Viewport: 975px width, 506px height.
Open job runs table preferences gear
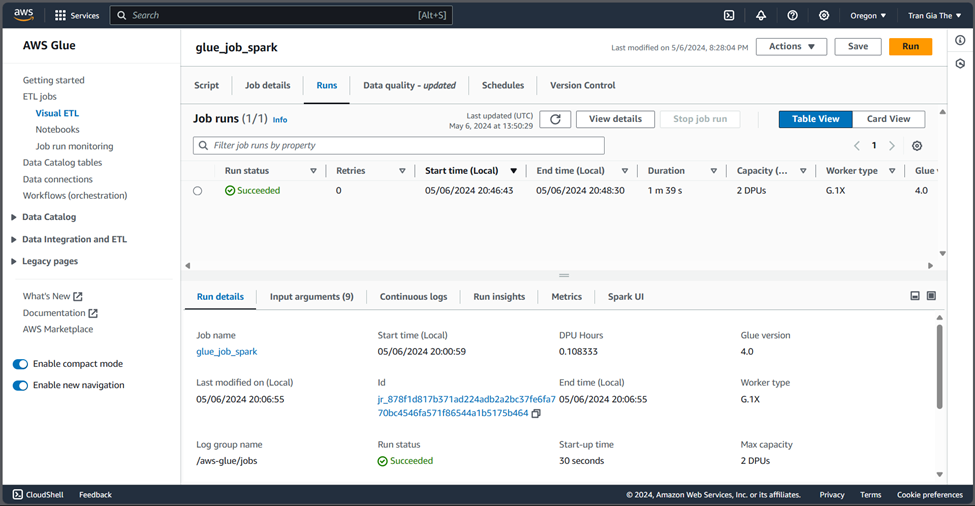click(x=917, y=145)
